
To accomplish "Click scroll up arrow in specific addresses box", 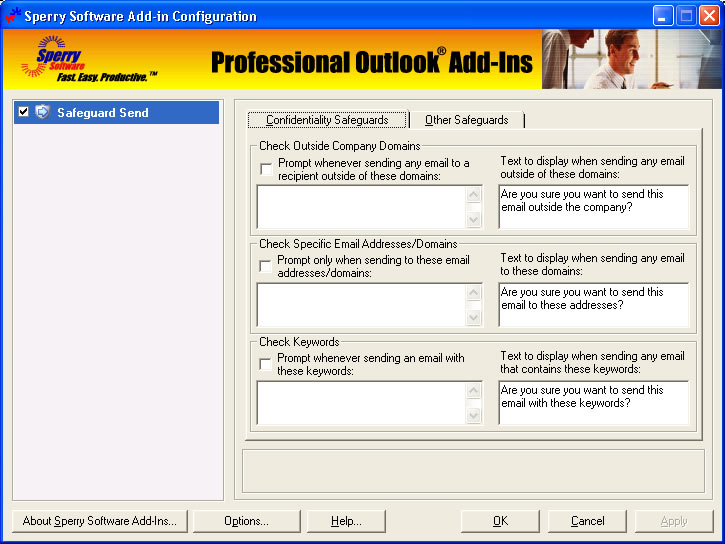I will pos(473,293).
